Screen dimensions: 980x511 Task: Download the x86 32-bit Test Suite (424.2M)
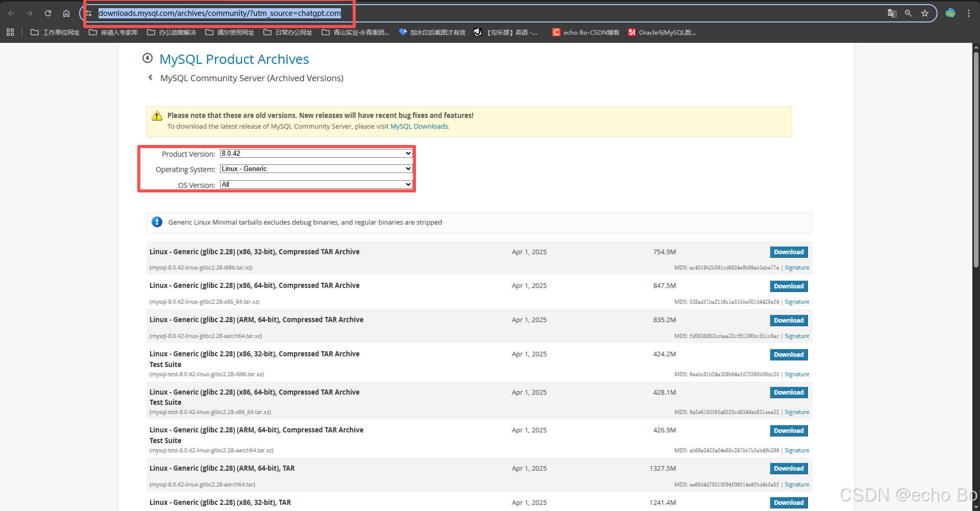click(789, 355)
